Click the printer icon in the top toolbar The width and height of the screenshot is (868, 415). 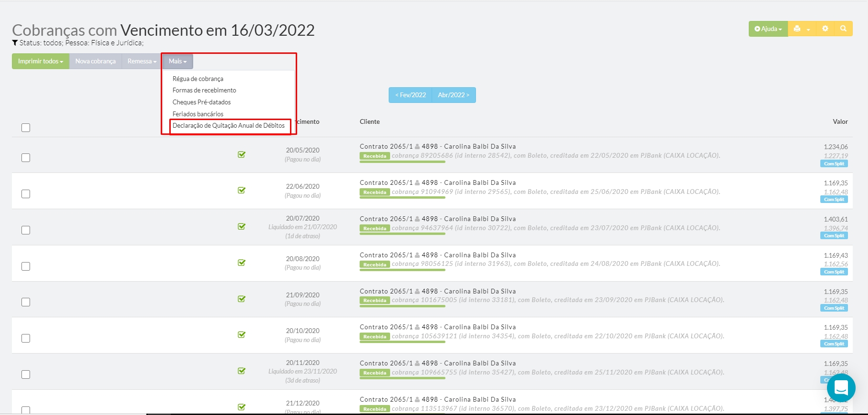pos(797,29)
